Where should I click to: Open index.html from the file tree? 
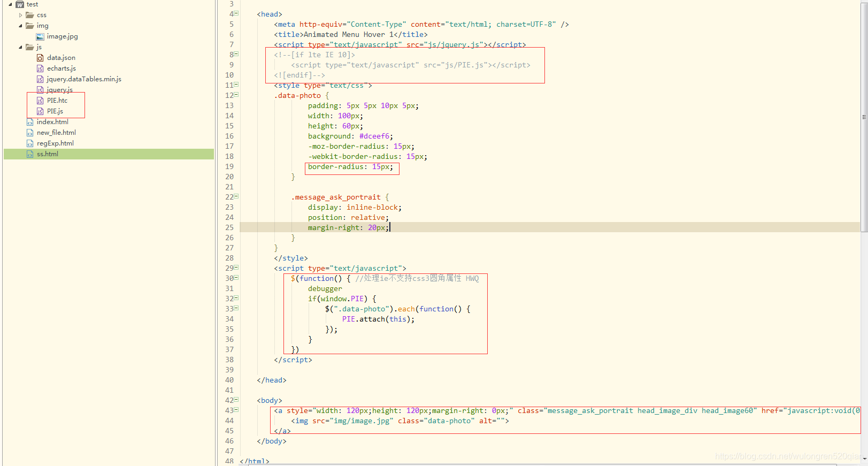point(52,122)
